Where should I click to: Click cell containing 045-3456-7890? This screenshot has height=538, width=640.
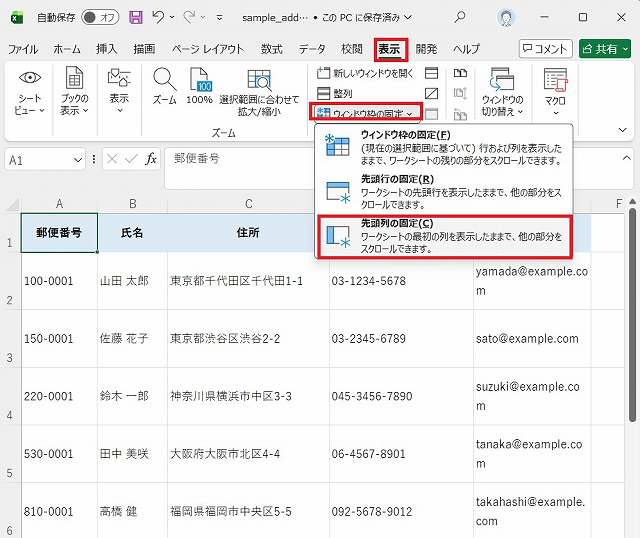tap(401, 396)
